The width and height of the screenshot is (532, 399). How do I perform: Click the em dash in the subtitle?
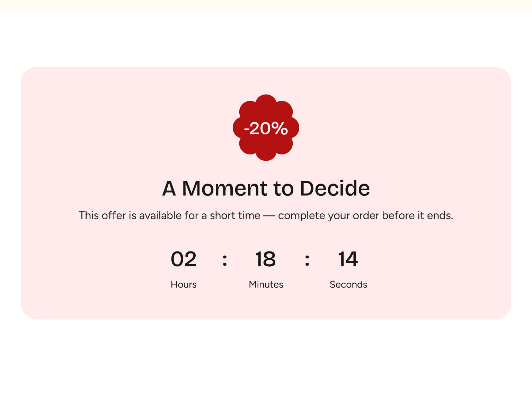(x=269, y=216)
